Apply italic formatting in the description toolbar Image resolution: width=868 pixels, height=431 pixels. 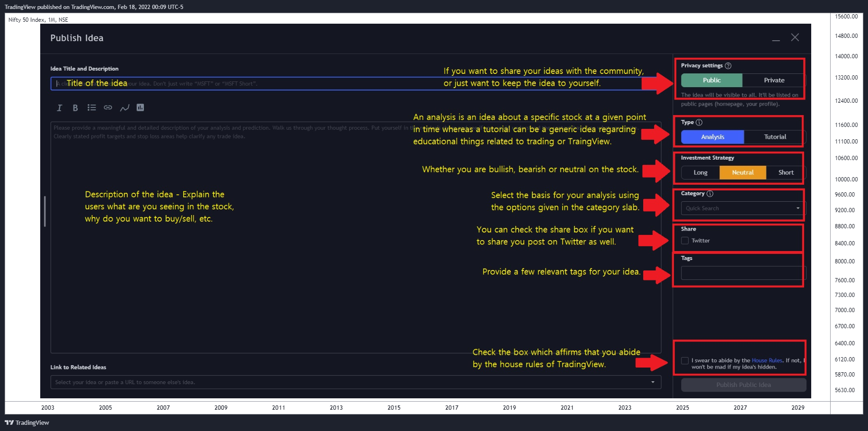59,108
